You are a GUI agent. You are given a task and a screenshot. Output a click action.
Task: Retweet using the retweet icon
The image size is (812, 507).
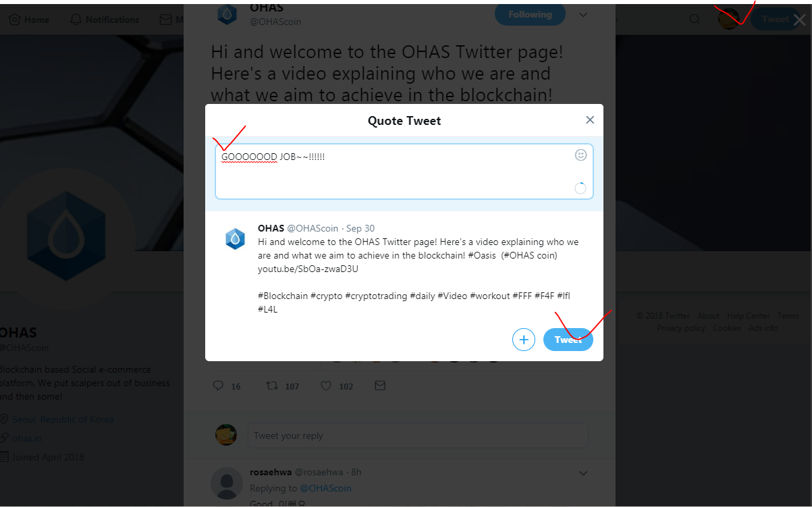pyautogui.click(x=272, y=386)
